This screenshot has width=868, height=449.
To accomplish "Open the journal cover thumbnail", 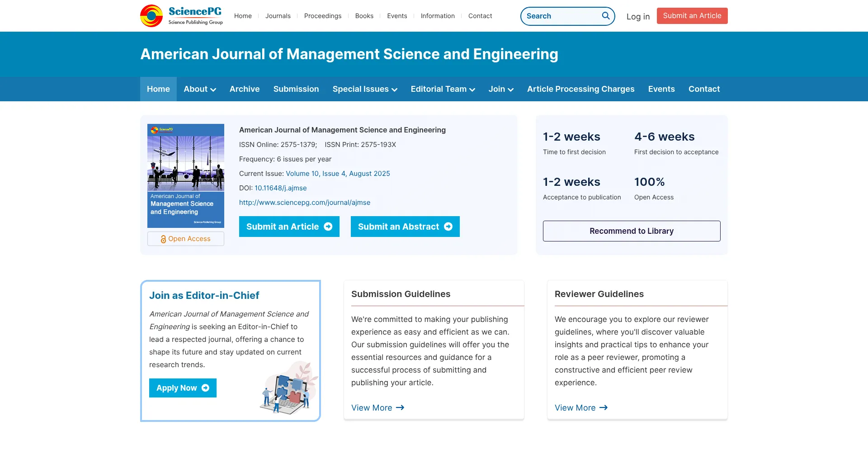I will pos(186,176).
